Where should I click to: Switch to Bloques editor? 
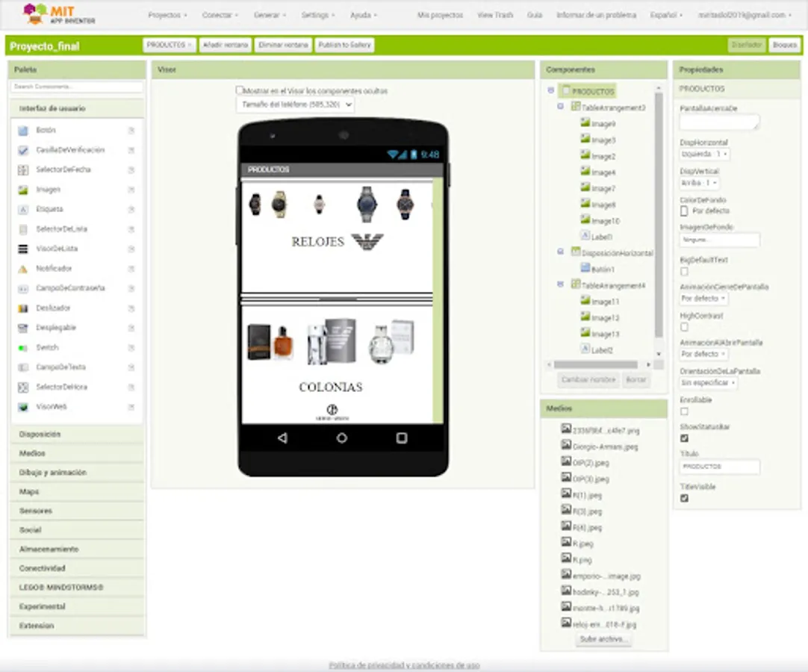coord(785,46)
